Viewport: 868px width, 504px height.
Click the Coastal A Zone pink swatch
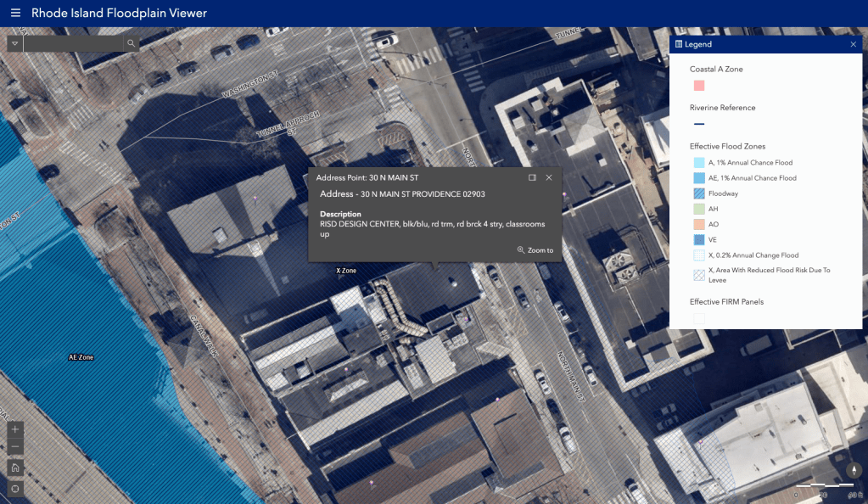699,86
